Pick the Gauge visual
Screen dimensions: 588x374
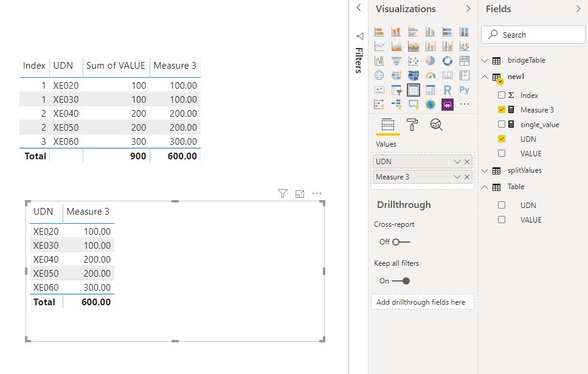pos(430,75)
